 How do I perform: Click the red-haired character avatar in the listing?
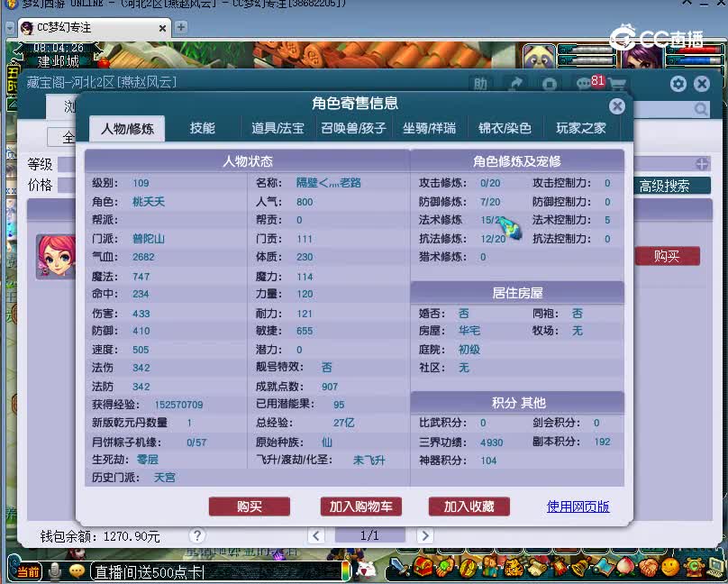[x=56, y=256]
